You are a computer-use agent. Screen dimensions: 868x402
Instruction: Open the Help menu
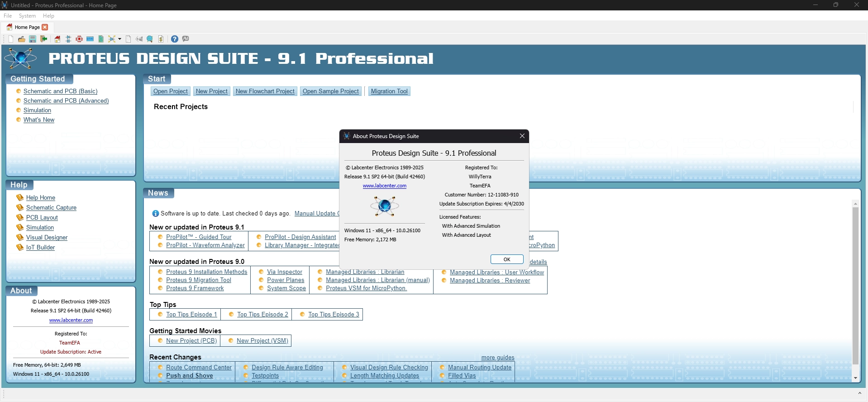48,16
